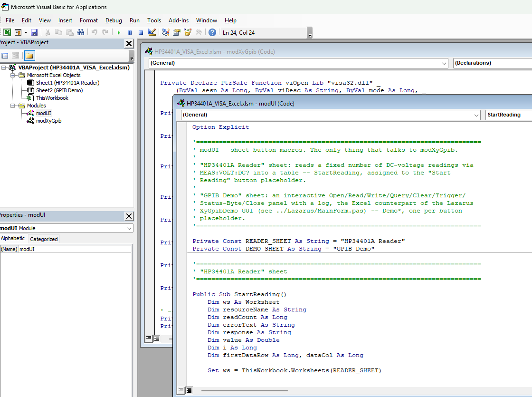Click Procedure View button in modXyGpib window

(149, 338)
